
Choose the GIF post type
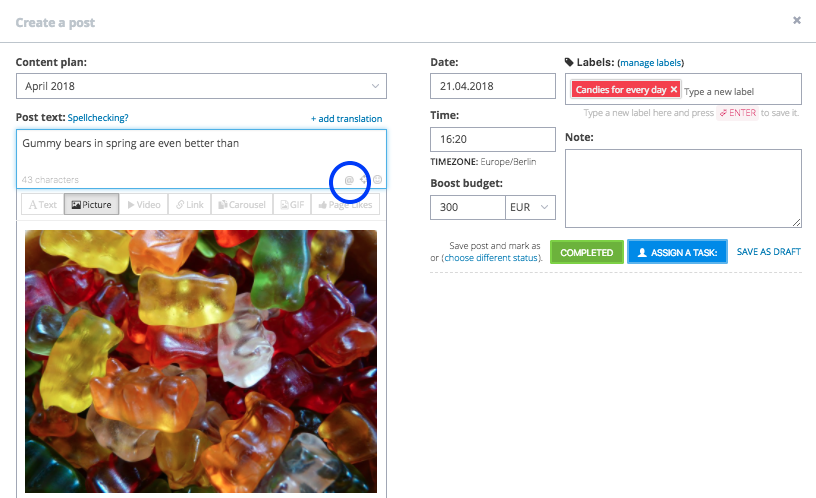point(292,205)
